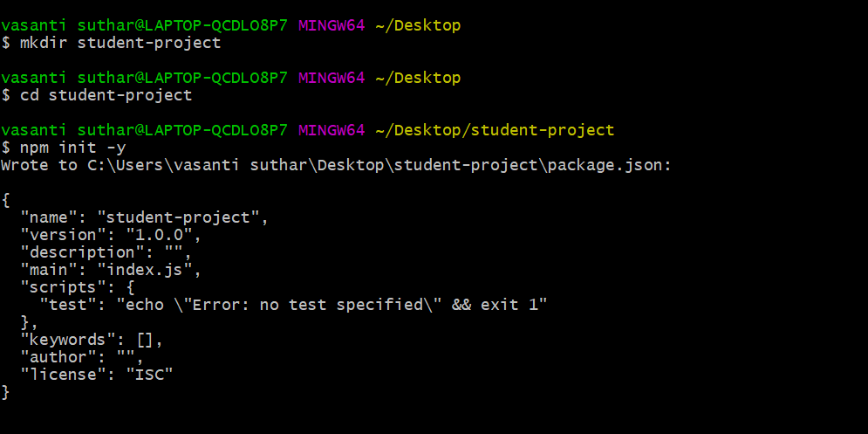868x434 pixels.
Task: Click the npm init -y command
Action: tap(72, 148)
